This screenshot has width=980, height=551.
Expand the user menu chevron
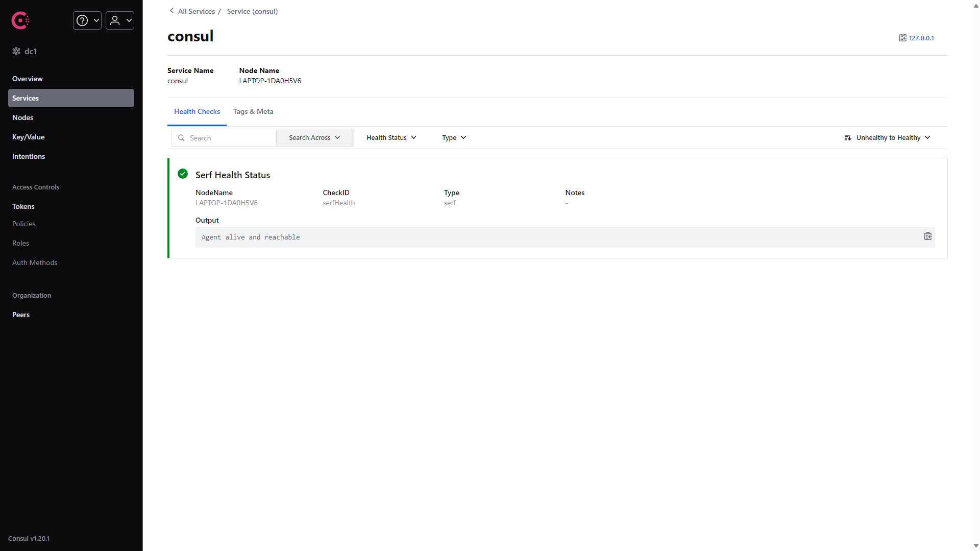(x=129, y=20)
